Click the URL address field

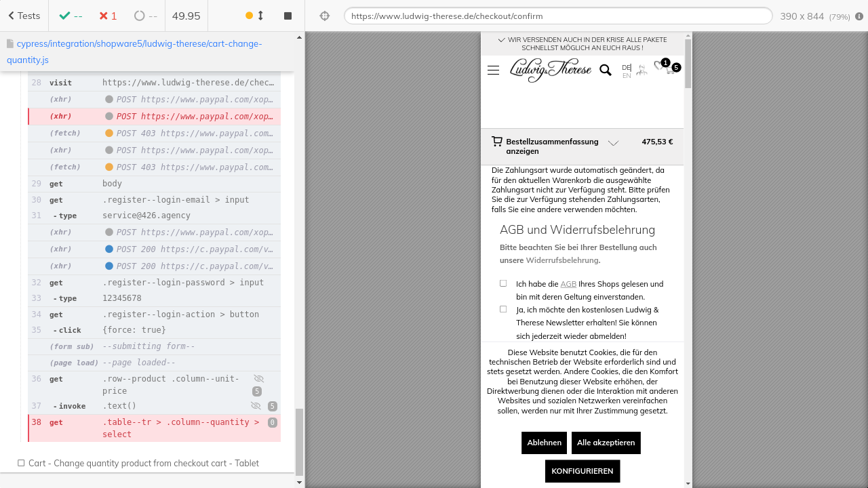pyautogui.click(x=557, y=16)
